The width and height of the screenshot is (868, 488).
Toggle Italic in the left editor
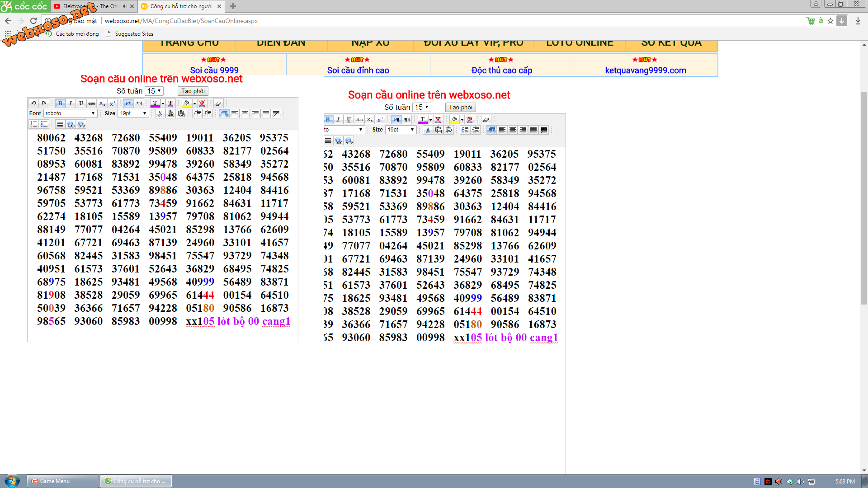tap(71, 103)
